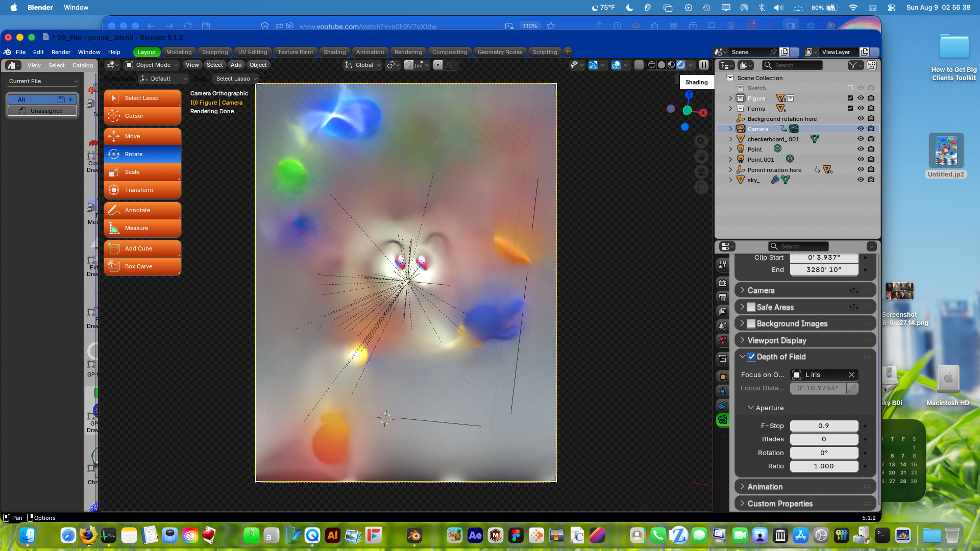Select the Add Cube tool
The height and width of the screenshot is (551, 980).
point(142,248)
